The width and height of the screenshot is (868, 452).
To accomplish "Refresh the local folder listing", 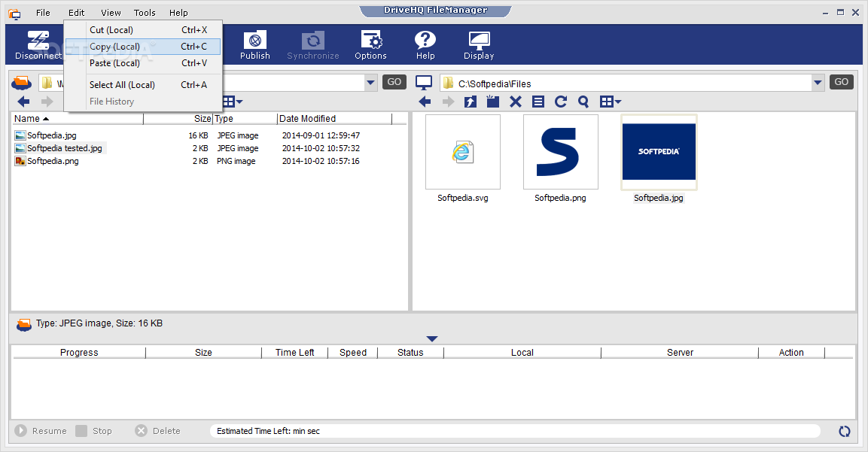I will coord(561,102).
